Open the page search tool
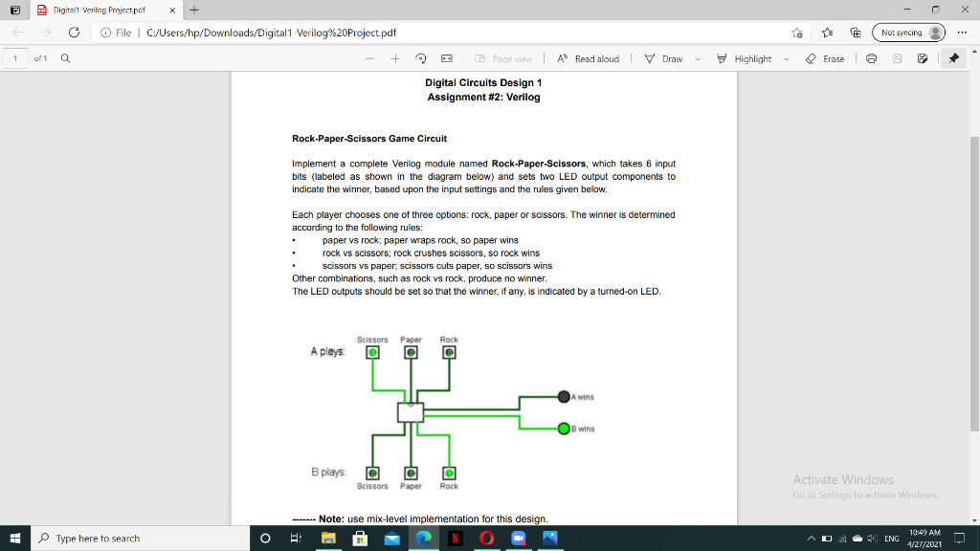Image resolution: width=980 pixels, height=551 pixels. pyautogui.click(x=64, y=57)
